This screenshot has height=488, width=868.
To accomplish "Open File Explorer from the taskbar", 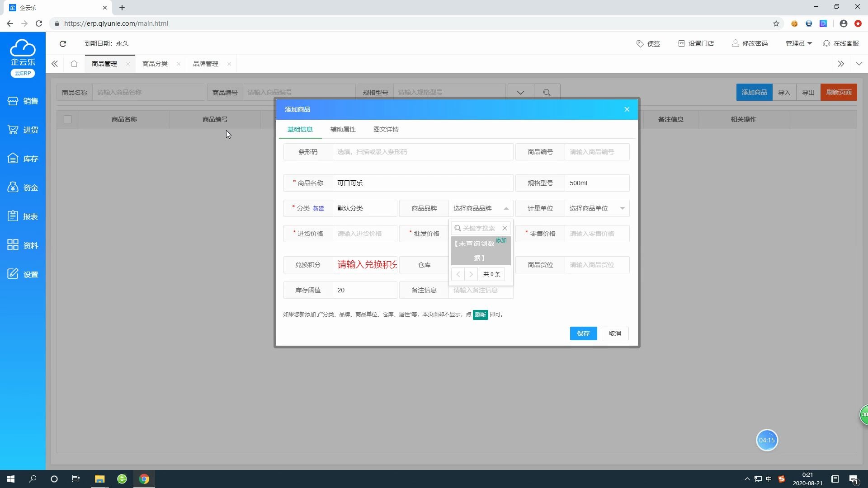I will pyautogui.click(x=99, y=479).
